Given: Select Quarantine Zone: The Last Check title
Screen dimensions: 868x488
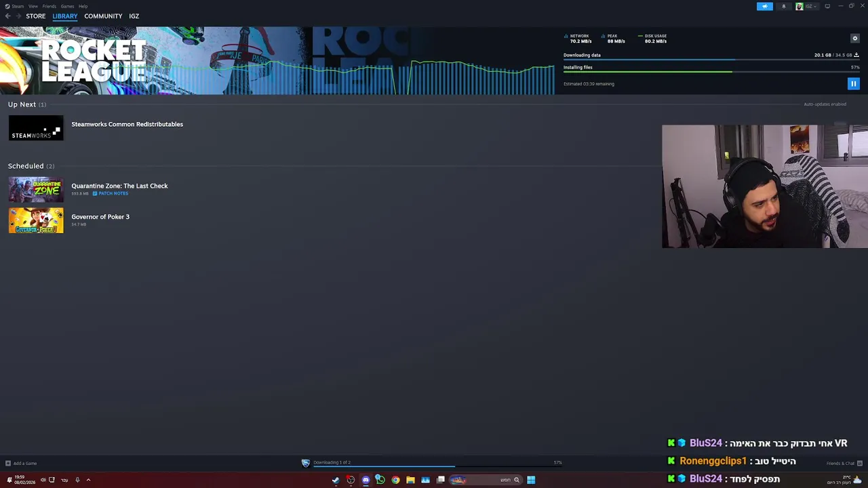Looking at the screenshot, I should coord(119,186).
